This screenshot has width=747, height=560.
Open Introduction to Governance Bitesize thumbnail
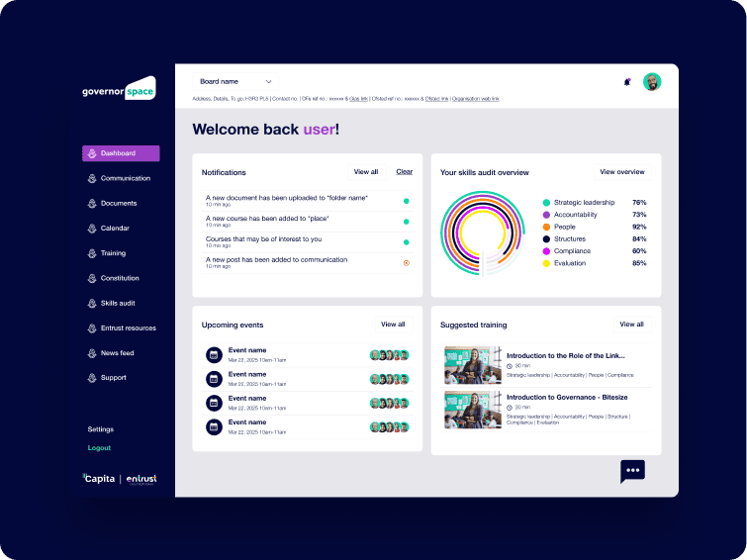[x=472, y=409]
